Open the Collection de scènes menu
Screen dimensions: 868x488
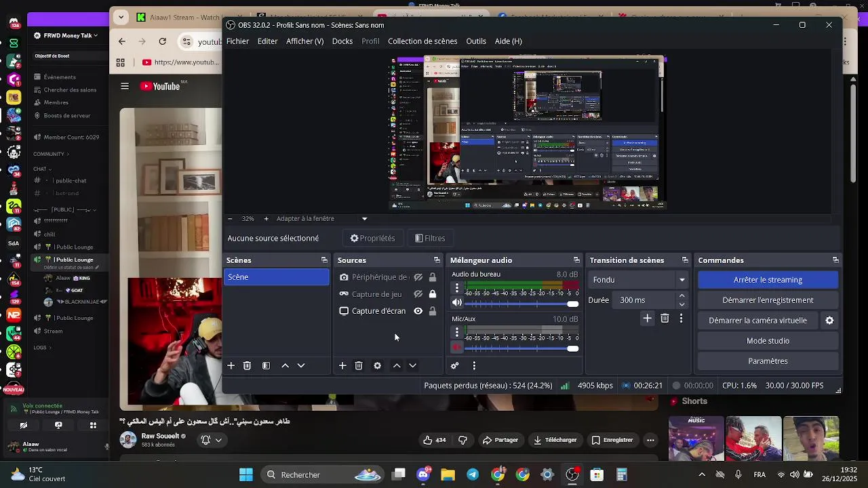(422, 41)
